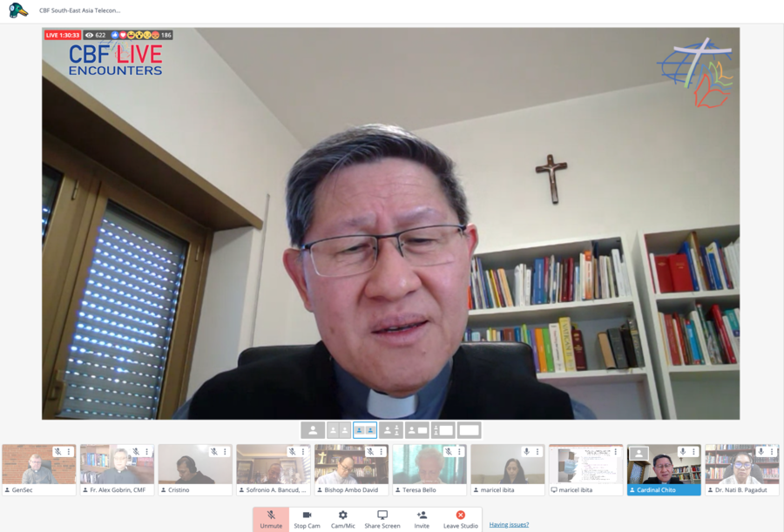This screenshot has height=532, width=784.
Task: Open three-dot menu for Bishop Ambo David
Action: tap(381, 452)
